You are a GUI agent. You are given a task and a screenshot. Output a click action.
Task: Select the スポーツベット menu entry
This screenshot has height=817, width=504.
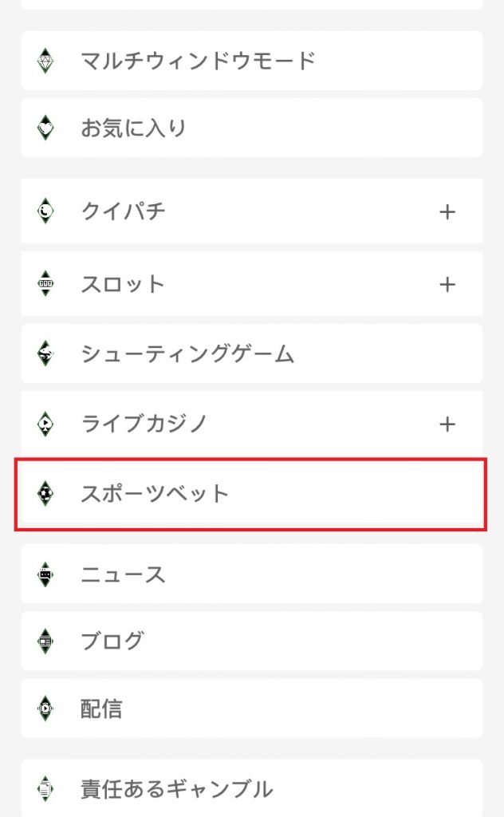coord(156,494)
